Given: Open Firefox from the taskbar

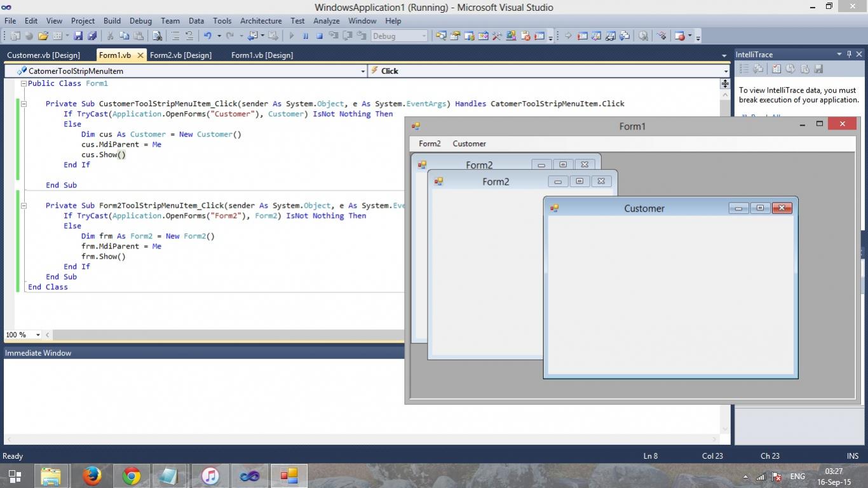Looking at the screenshot, I should point(92,475).
